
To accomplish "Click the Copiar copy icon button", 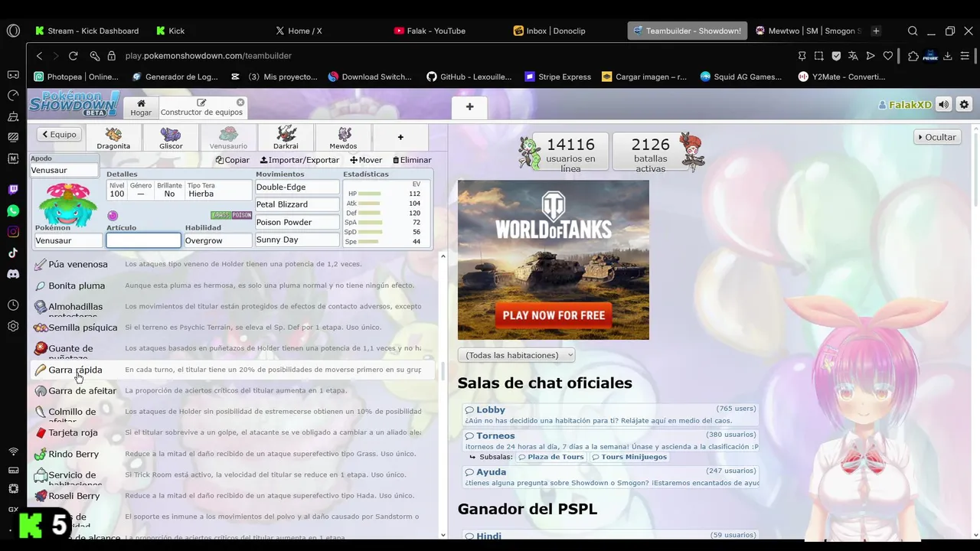I will pyautogui.click(x=233, y=160).
